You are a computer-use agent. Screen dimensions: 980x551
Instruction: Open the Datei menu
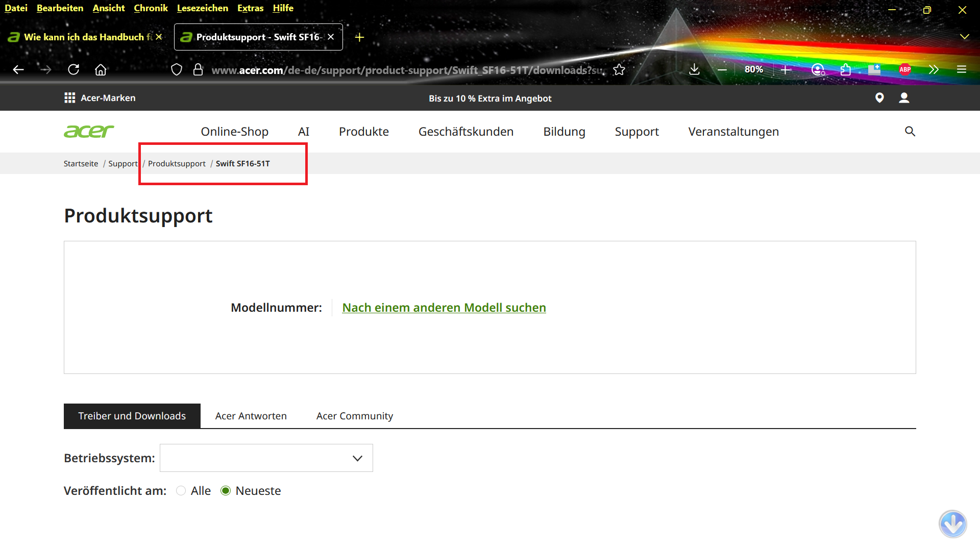click(x=16, y=8)
